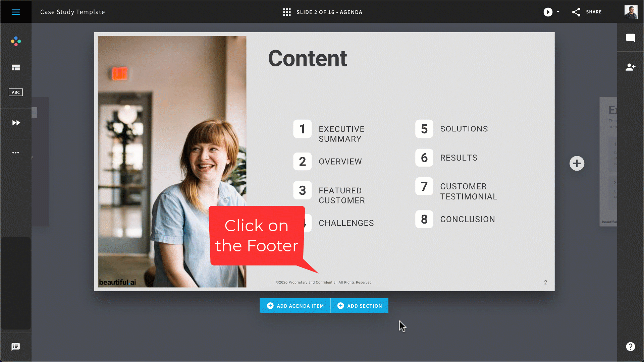Click the layout/template panel icon
The image size is (644, 362).
(15, 67)
